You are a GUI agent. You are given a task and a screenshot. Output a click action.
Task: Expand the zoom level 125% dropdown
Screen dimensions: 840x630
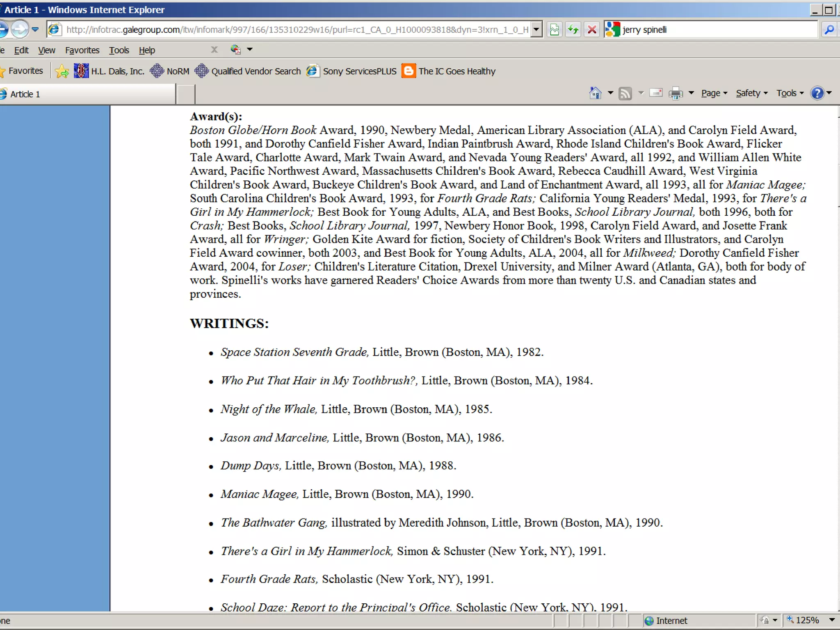pos(832,620)
